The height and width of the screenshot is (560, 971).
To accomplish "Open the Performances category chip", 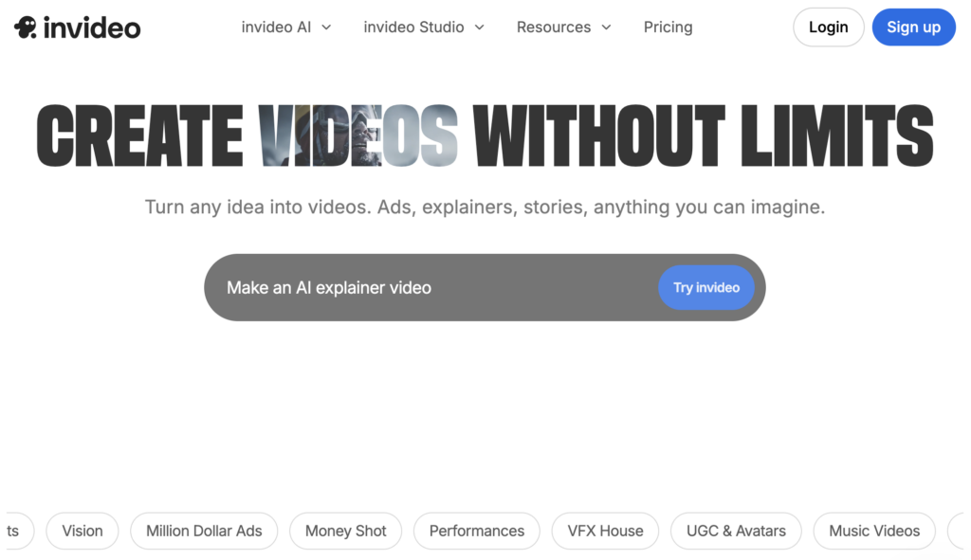I will 476,531.
